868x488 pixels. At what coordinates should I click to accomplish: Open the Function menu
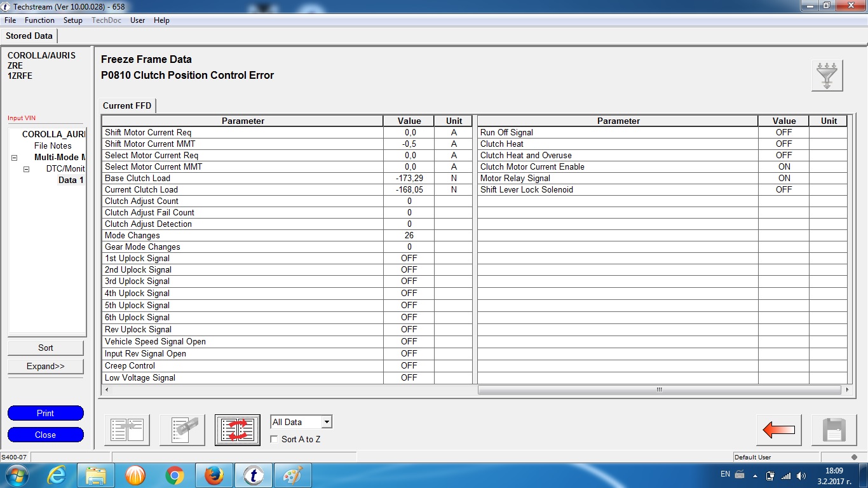(x=39, y=20)
